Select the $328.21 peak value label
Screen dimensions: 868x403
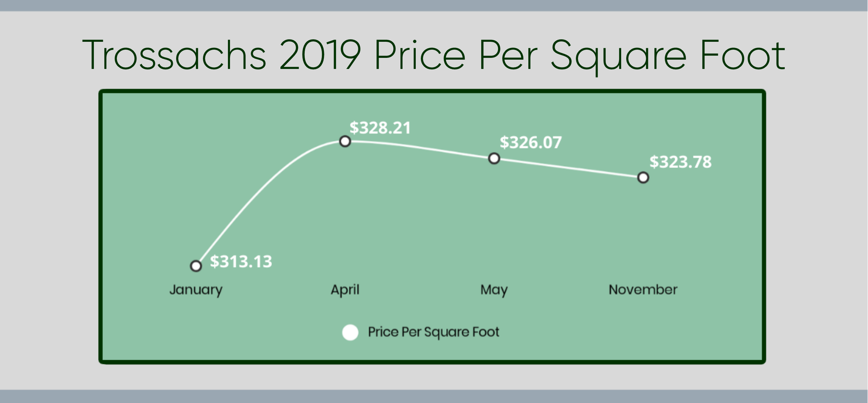tap(380, 128)
